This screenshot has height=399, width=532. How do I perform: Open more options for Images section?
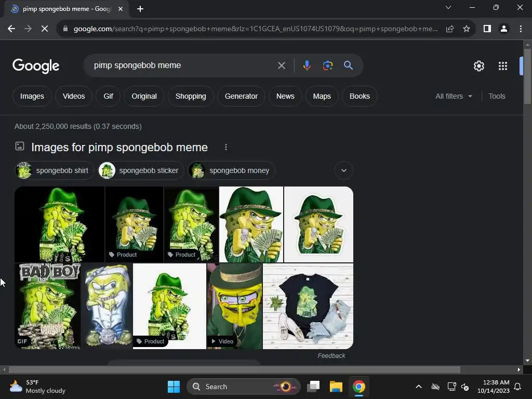point(226,147)
